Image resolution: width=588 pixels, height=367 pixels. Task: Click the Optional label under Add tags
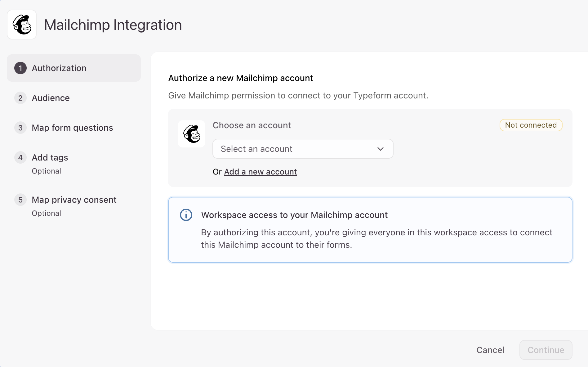(47, 171)
